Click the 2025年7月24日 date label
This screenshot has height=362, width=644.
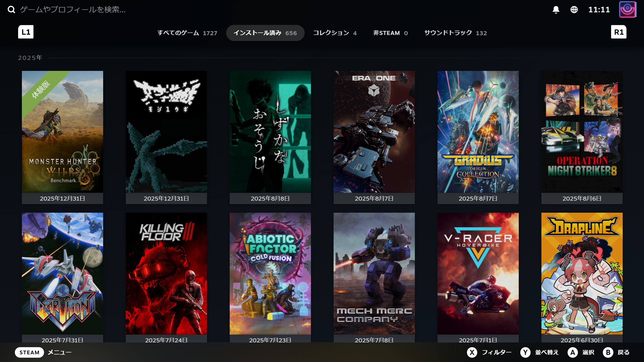click(166, 340)
